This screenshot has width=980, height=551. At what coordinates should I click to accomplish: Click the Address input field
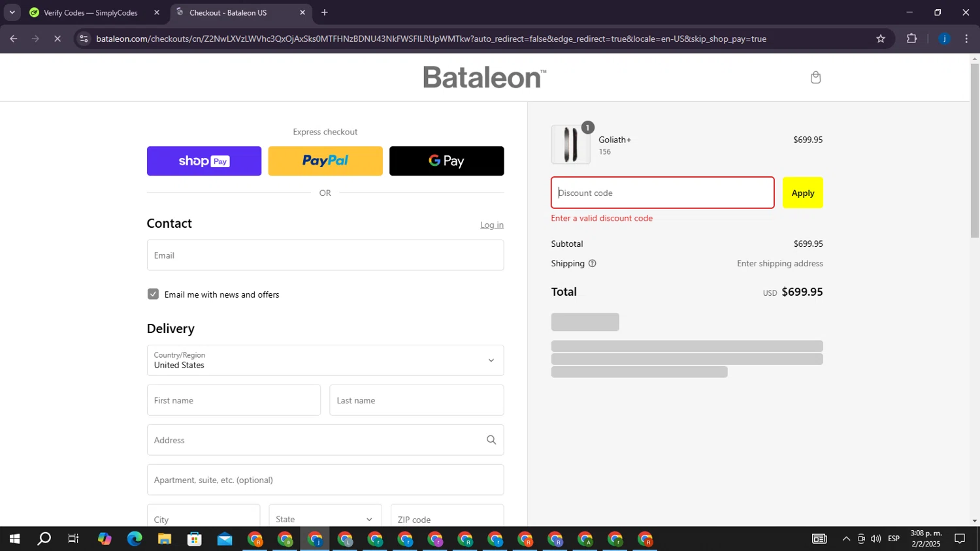[325, 440]
